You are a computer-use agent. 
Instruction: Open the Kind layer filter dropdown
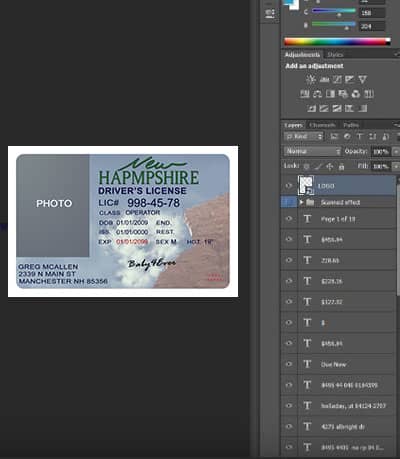point(304,136)
